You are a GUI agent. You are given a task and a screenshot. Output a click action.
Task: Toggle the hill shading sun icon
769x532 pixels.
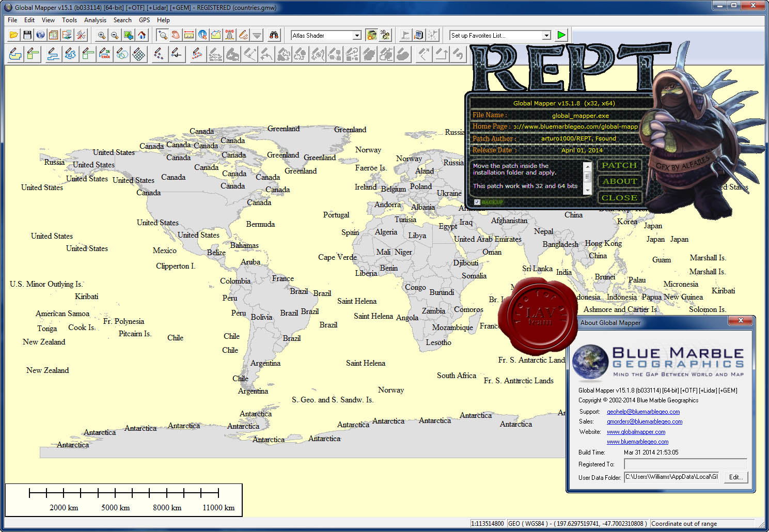[371, 35]
